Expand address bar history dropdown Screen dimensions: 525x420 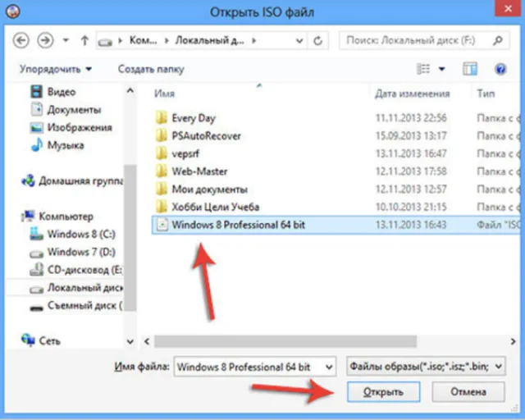click(299, 41)
